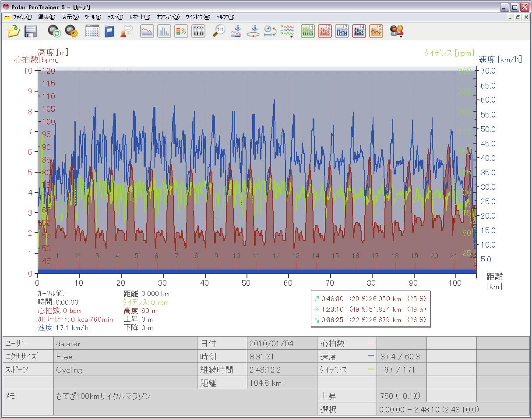Open the 表示(V) menu
Screen dimensions: 532x419
tap(70, 17)
